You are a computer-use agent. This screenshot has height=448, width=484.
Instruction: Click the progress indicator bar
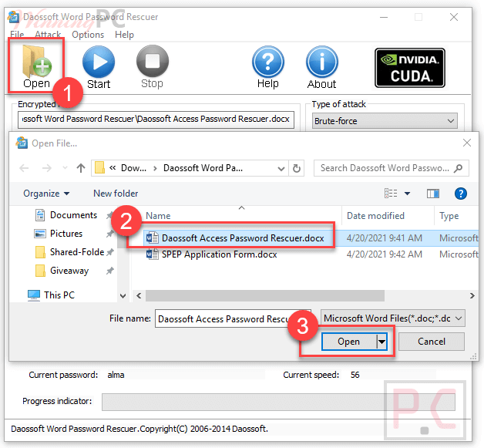[x=278, y=402]
